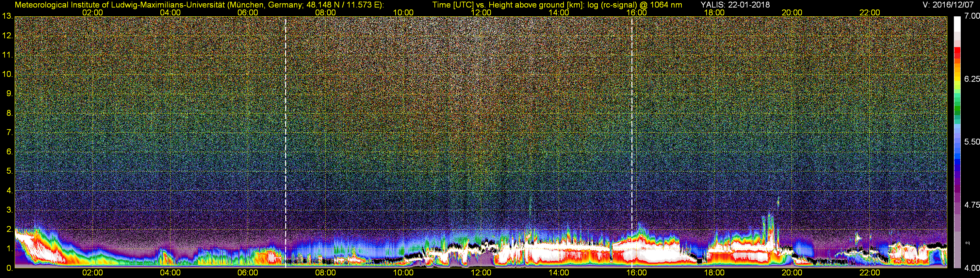Viewport: 980px width, 278px height.
Task: Click the 14:00 label on the lower time axis
Action: 559,273
